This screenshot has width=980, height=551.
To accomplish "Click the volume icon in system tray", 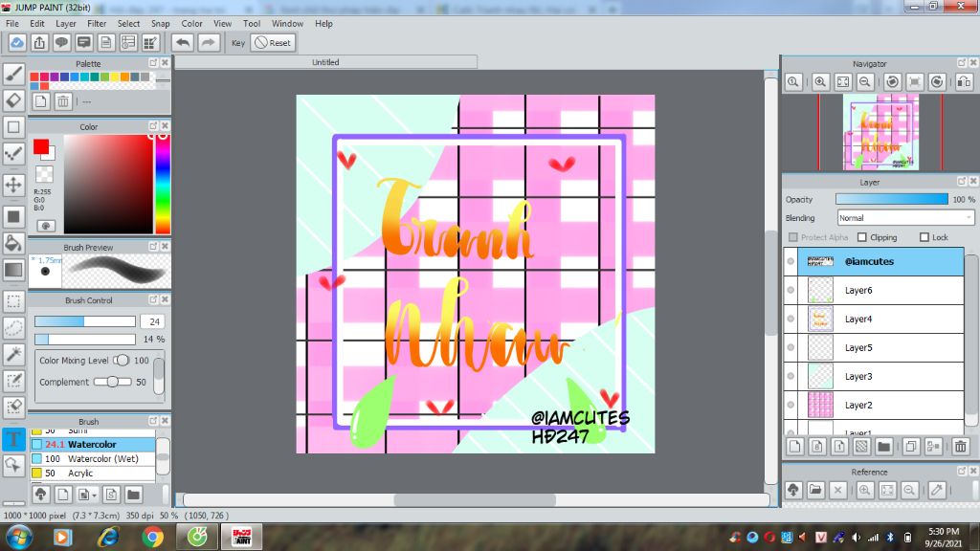I will pos(857,538).
